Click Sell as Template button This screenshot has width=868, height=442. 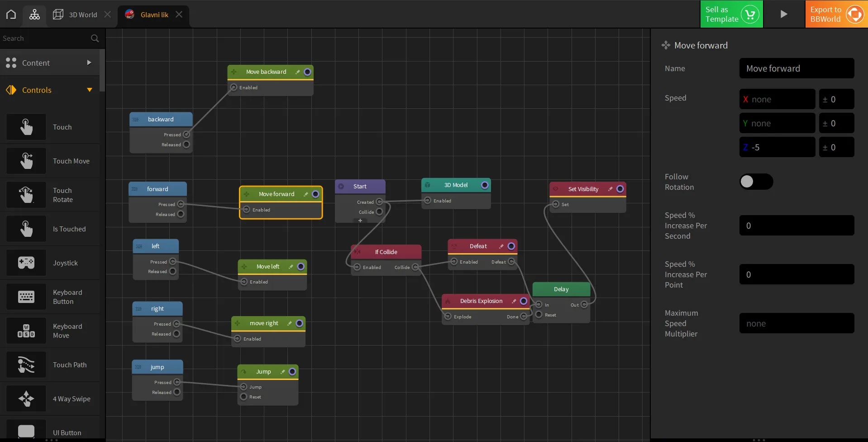tap(731, 14)
